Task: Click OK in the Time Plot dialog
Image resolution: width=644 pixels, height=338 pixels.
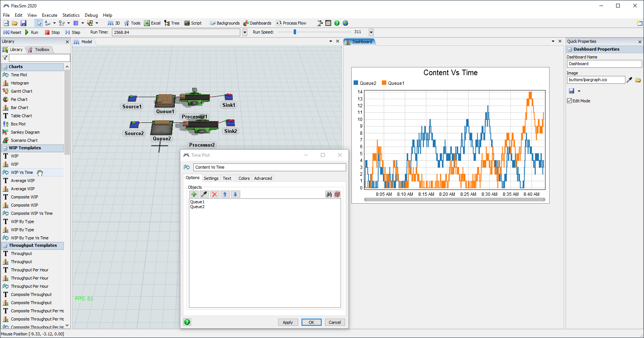Action: click(x=312, y=322)
